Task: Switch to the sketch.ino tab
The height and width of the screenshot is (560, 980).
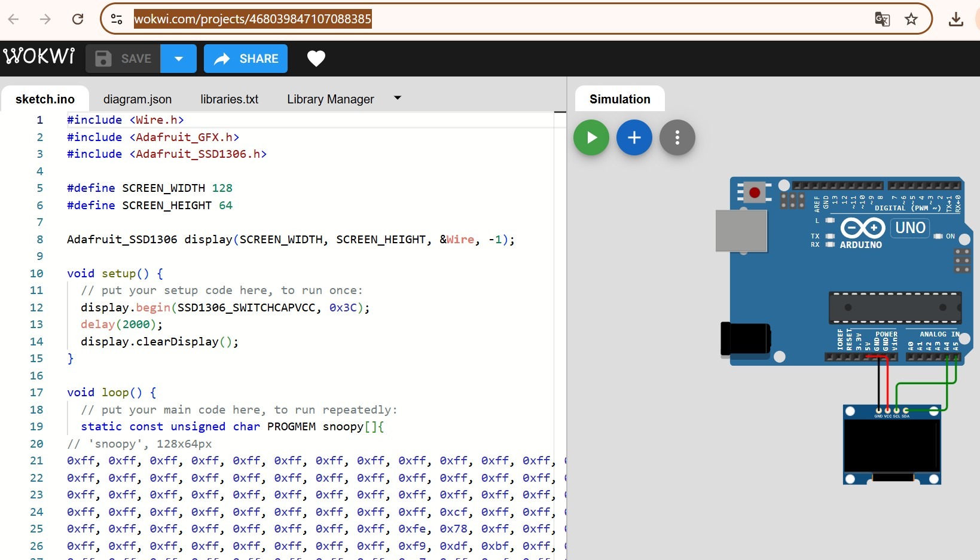Action: (x=45, y=99)
